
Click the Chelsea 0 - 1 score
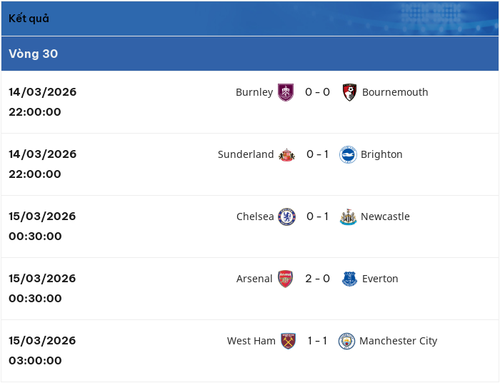(x=317, y=217)
